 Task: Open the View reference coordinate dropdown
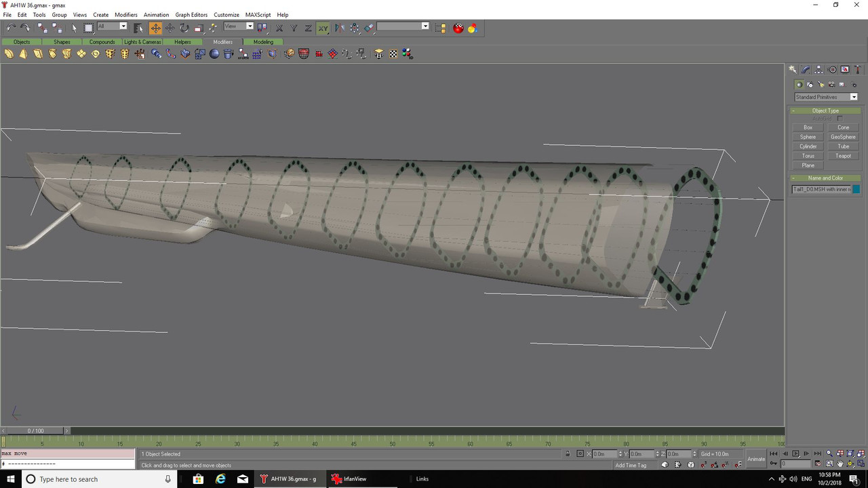pos(239,26)
